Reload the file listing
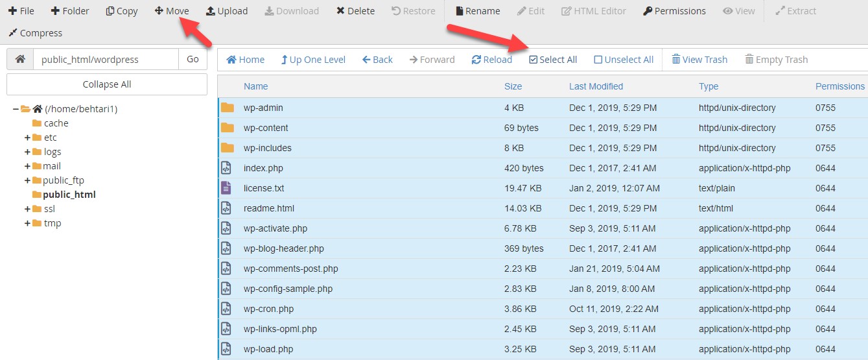This screenshot has height=360, width=868. (x=492, y=60)
